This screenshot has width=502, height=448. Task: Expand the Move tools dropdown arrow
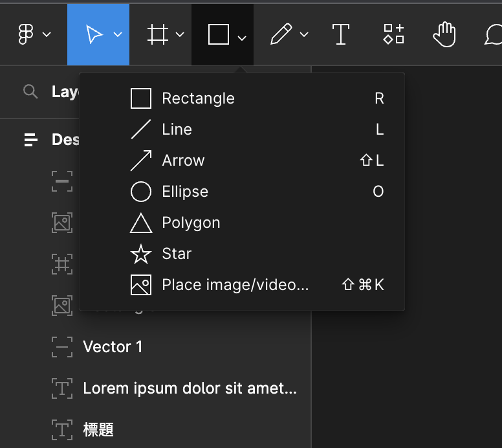click(118, 35)
